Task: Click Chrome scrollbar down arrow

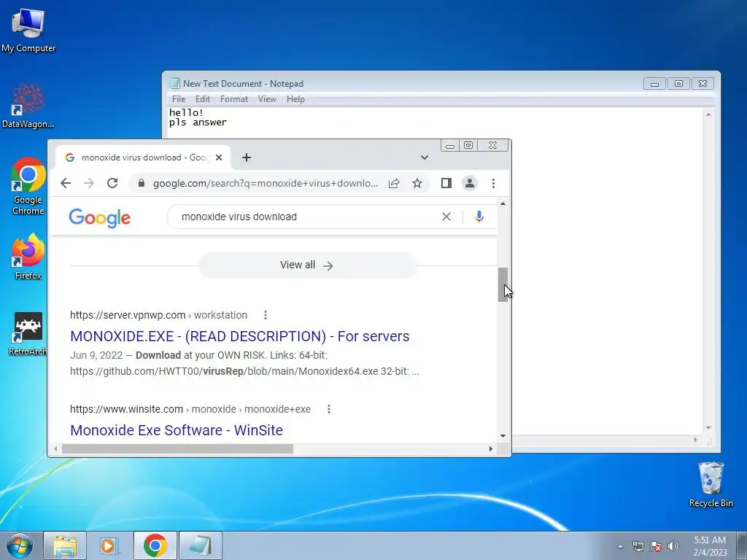Action: click(x=503, y=436)
